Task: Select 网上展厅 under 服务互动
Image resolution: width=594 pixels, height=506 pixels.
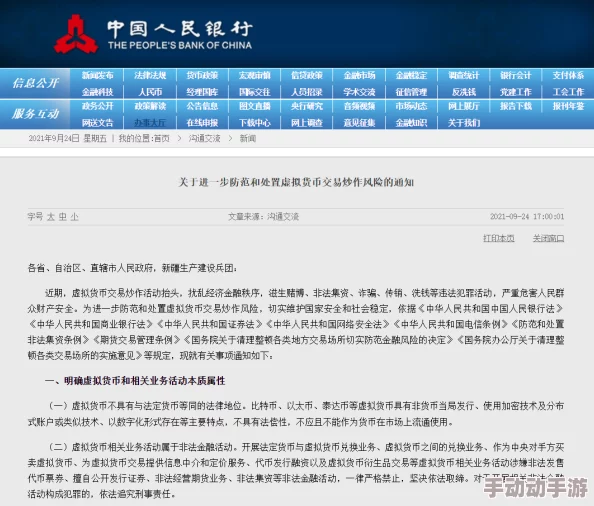Action: (x=464, y=106)
